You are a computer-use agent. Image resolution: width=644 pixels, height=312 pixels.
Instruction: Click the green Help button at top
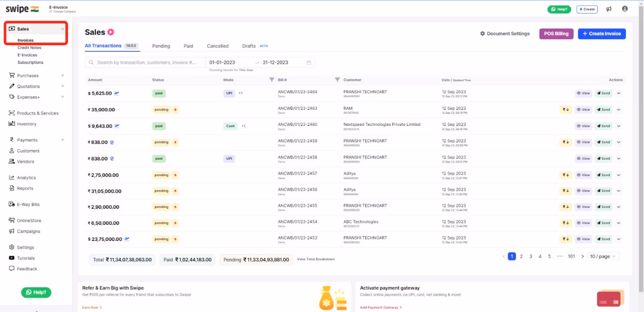(x=559, y=9)
